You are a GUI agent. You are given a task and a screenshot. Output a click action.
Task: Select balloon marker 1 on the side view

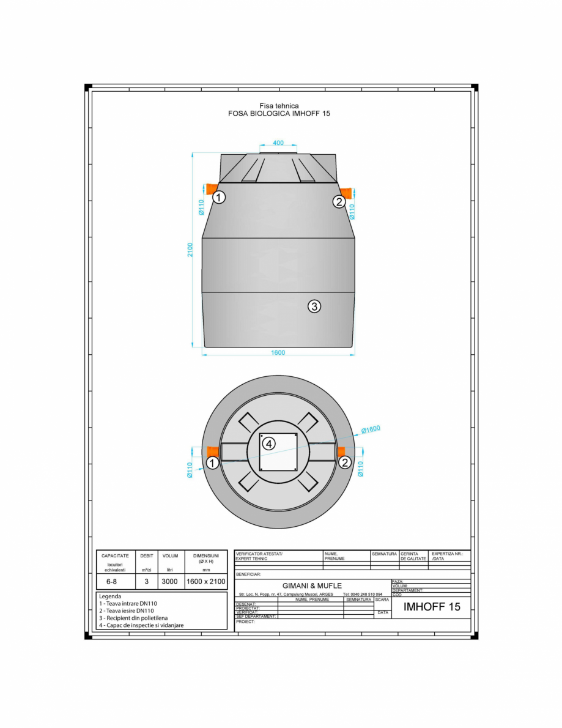[x=218, y=197]
